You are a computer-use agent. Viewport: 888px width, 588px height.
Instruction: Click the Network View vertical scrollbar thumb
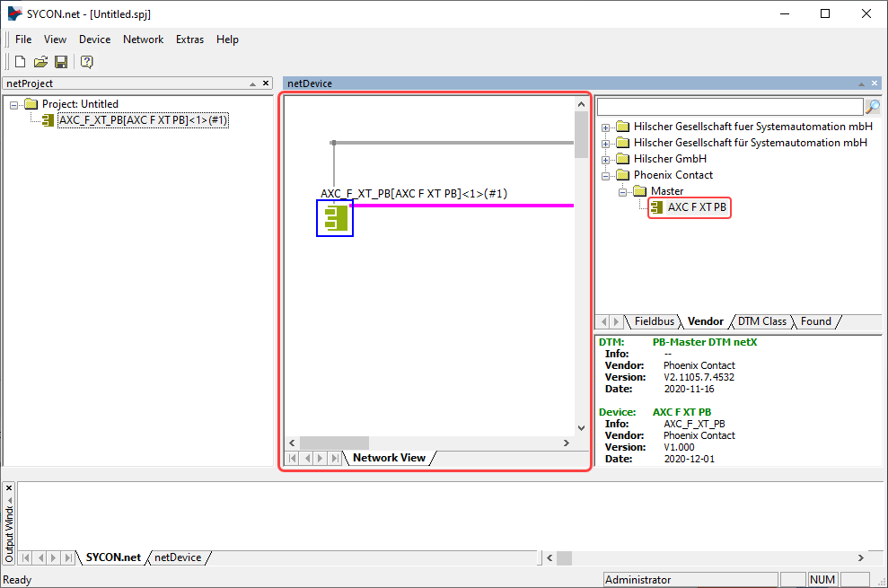581,135
